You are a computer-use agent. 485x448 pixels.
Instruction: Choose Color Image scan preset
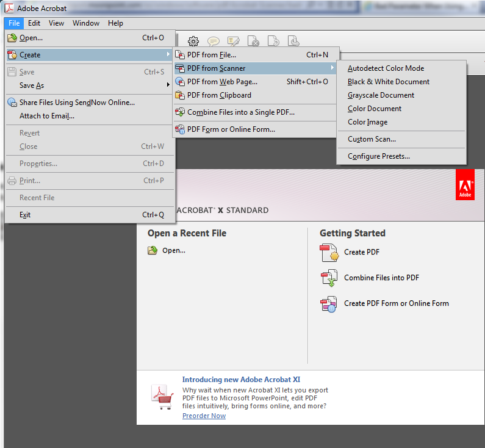coord(401,122)
